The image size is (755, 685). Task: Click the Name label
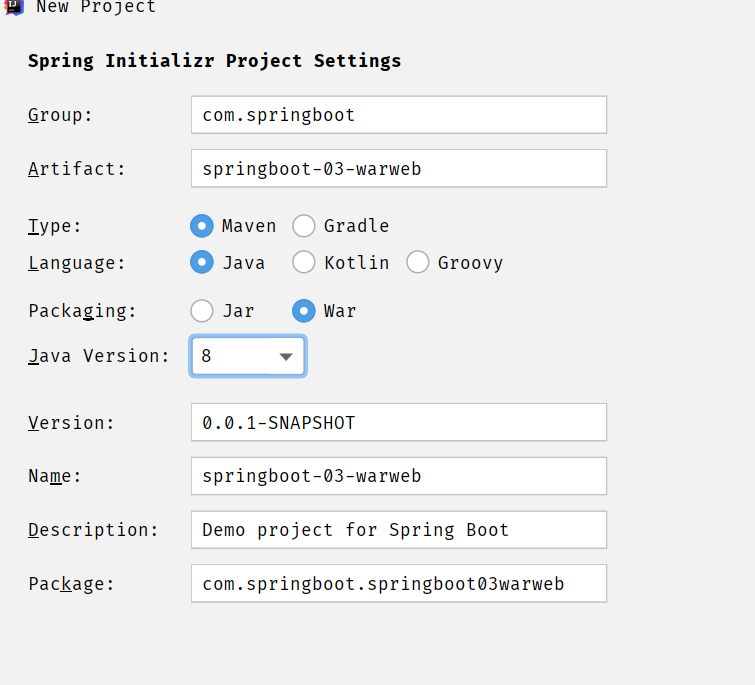point(54,476)
